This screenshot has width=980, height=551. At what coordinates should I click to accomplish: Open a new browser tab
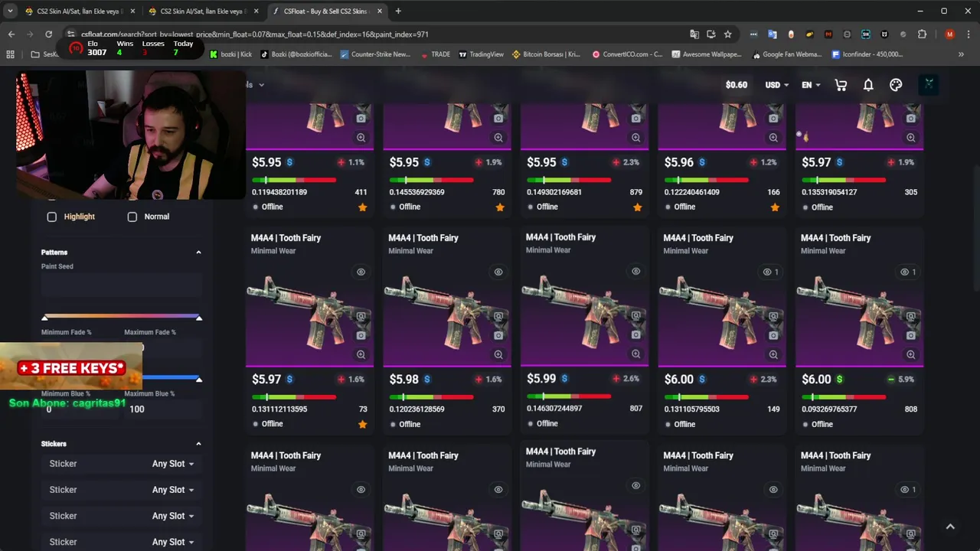coord(398,11)
